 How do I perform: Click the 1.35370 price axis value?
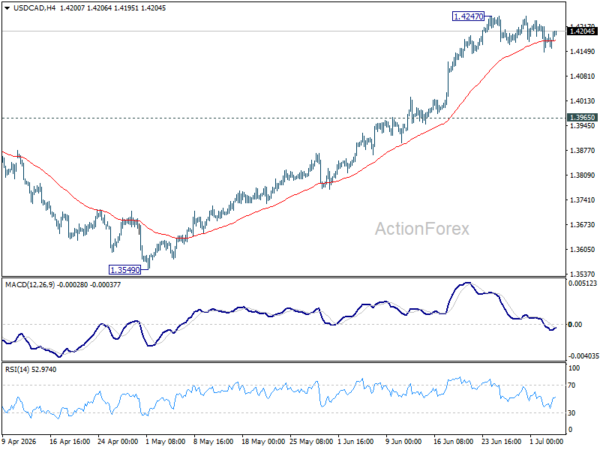point(582,274)
